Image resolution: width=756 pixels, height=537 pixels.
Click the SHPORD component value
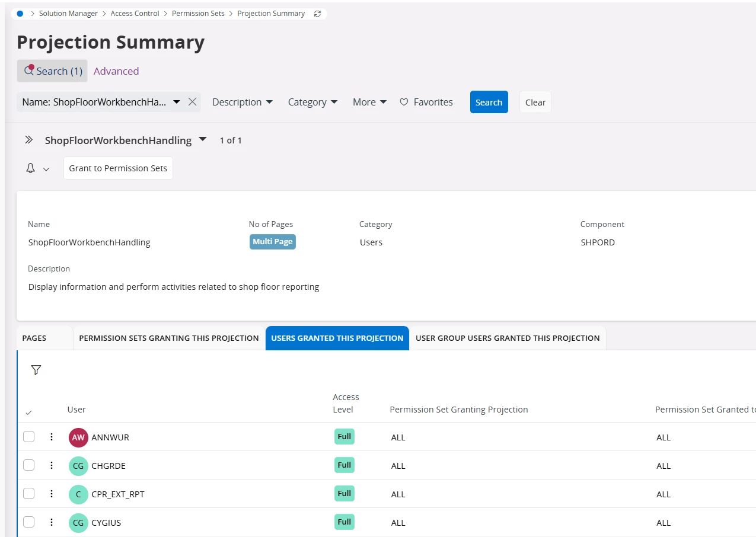(x=598, y=242)
